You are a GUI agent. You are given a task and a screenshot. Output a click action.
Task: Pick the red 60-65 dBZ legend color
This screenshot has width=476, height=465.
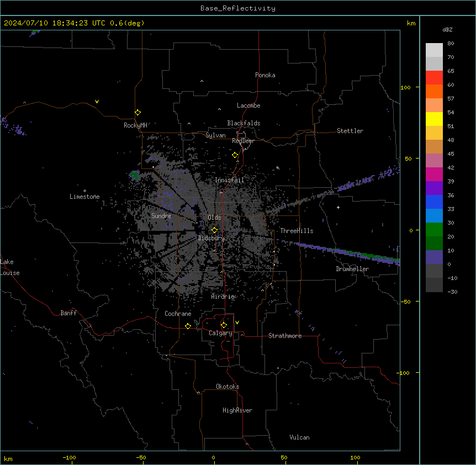pos(434,78)
